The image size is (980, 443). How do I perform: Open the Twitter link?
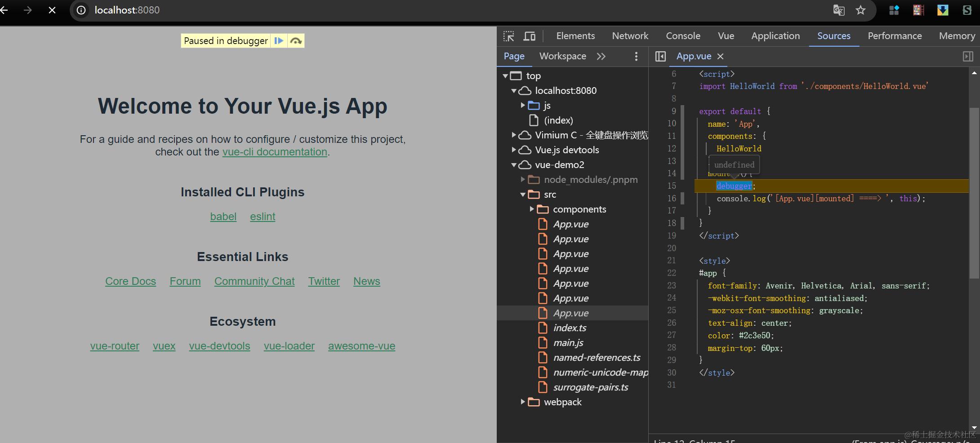tap(324, 281)
